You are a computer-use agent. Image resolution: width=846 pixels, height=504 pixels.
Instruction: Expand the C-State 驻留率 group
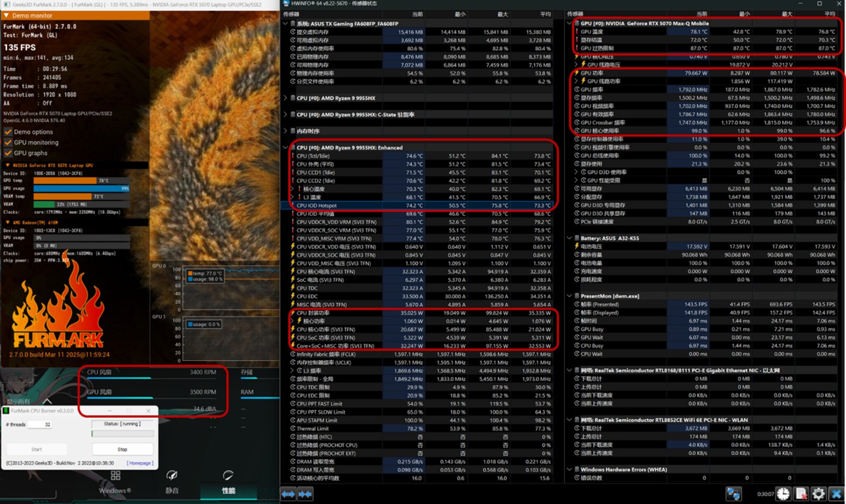click(x=285, y=115)
